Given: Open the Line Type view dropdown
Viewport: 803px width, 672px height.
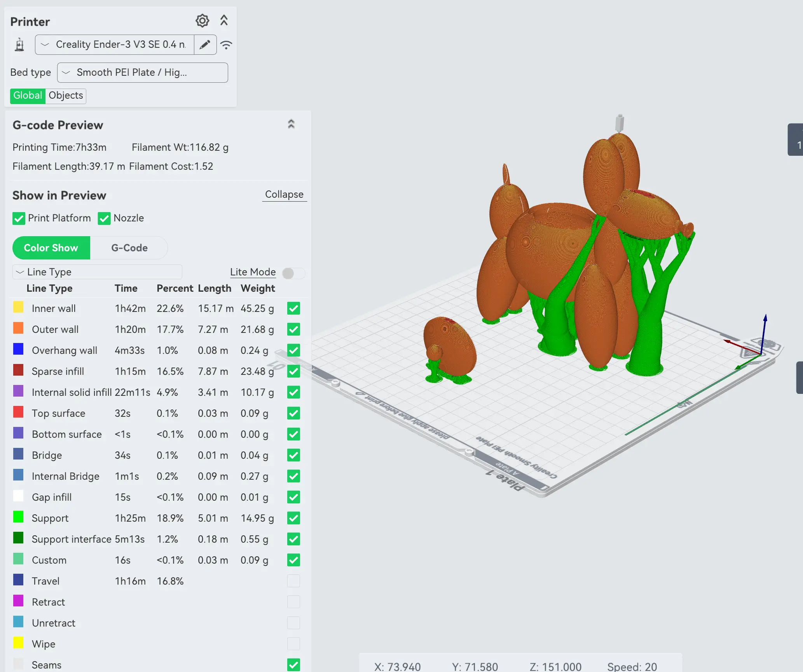Looking at the screenshot, I should [x=97, y=272].
